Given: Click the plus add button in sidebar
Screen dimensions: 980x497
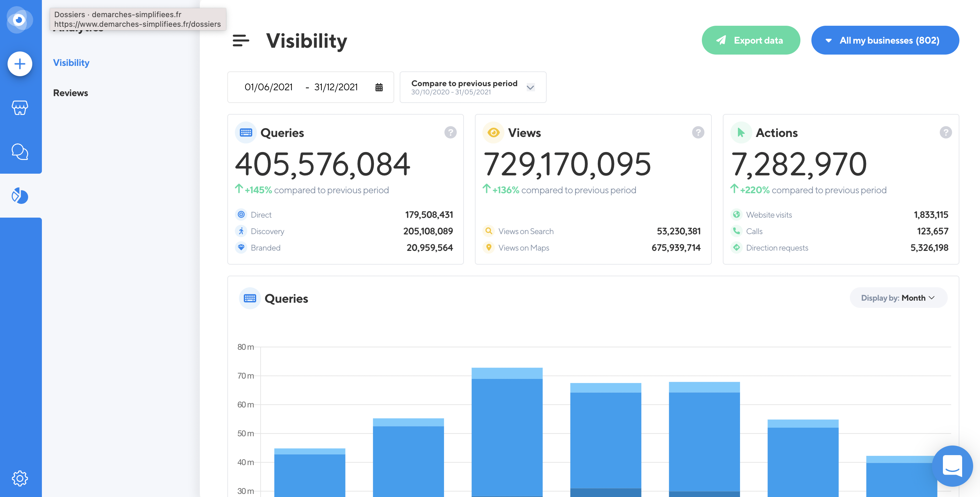Looking at the screenshot, I should coord(20,64).
